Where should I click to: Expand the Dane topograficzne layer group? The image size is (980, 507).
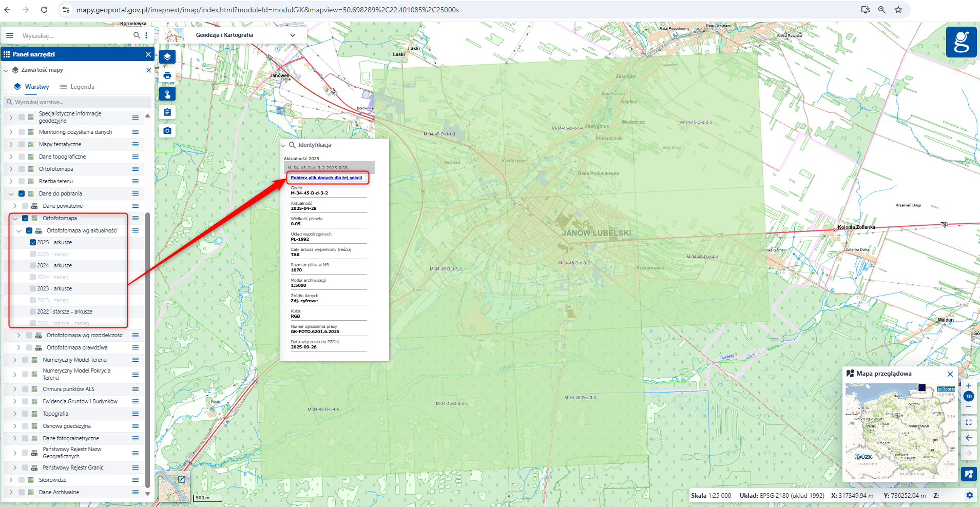click(x=11, y=157)
